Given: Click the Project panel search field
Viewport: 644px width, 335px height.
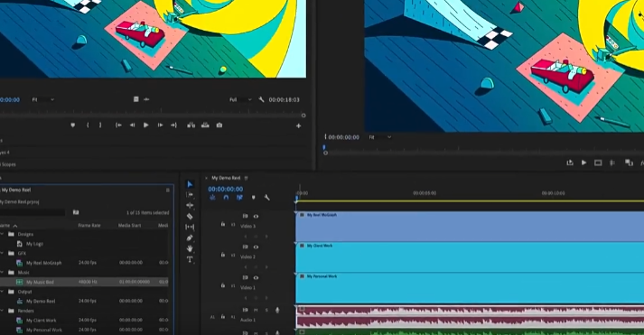Looking at the screenshot, I should (32, 212).
